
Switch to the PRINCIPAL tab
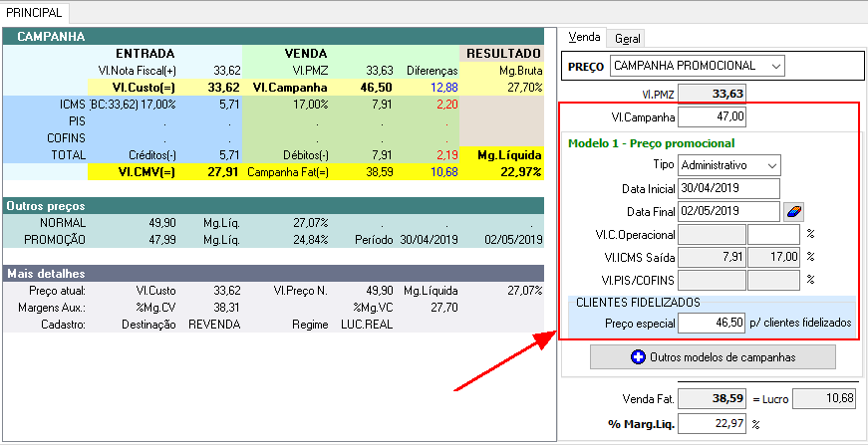[34, 12]
